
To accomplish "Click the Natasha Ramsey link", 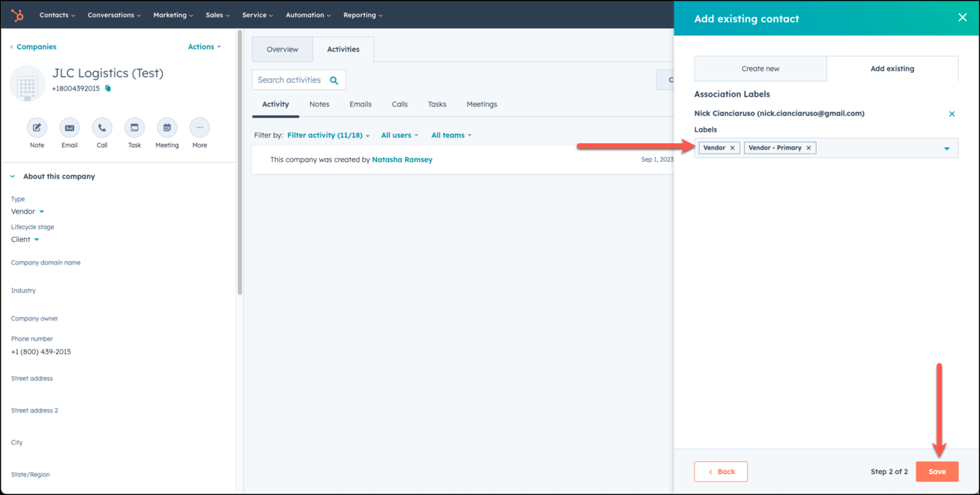I will 402,160.
